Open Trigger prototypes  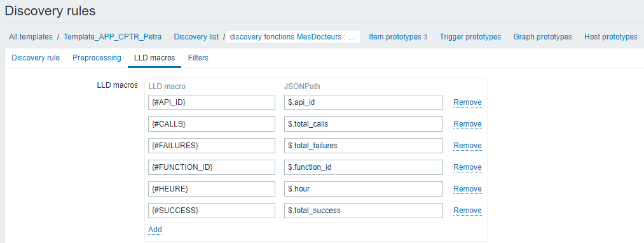[x=470, y=37]
